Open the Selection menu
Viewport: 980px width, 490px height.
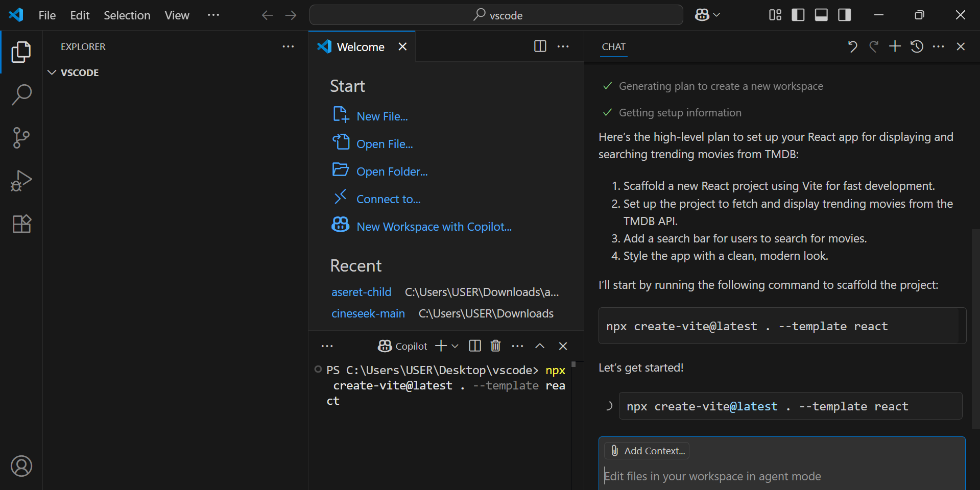(x=127, y=15)
